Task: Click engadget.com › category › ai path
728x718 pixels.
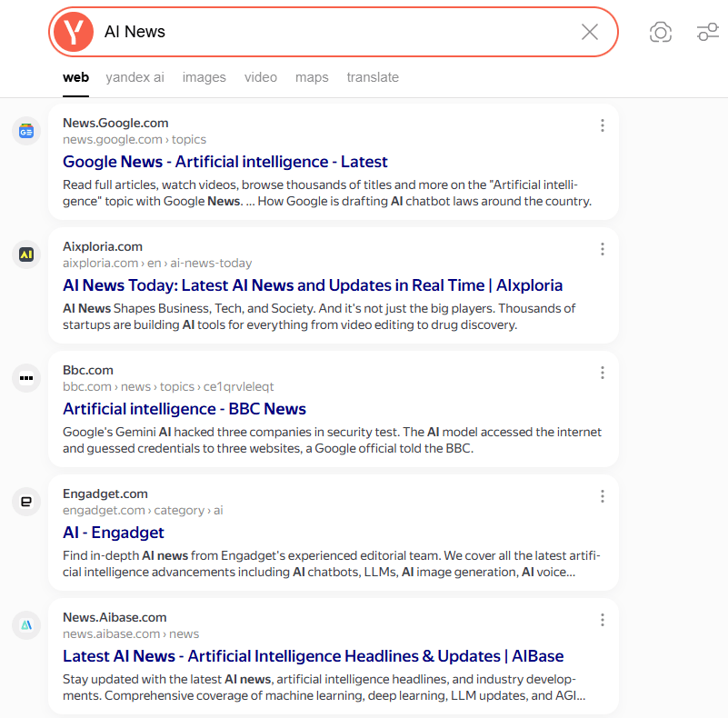Action: click(143, 510)
